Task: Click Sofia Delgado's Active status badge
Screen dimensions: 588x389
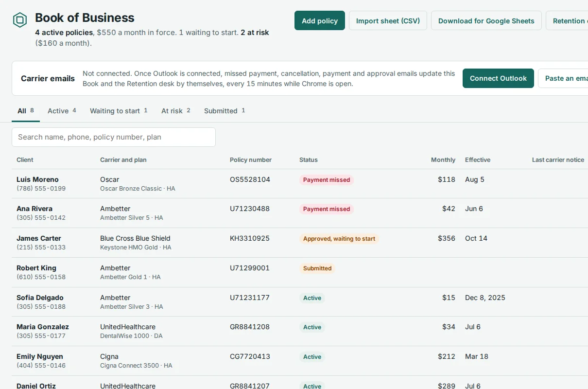Action: click(x=312, y=298)
